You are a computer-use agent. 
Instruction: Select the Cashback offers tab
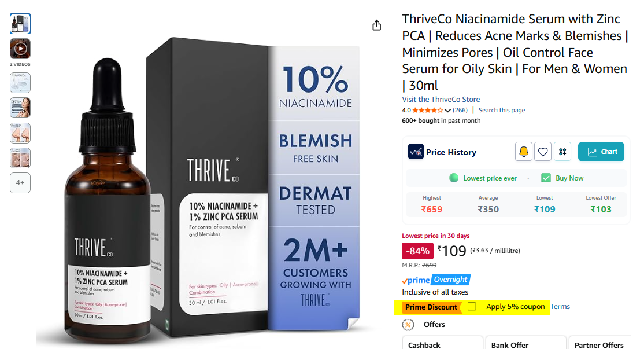coord(442,343)
